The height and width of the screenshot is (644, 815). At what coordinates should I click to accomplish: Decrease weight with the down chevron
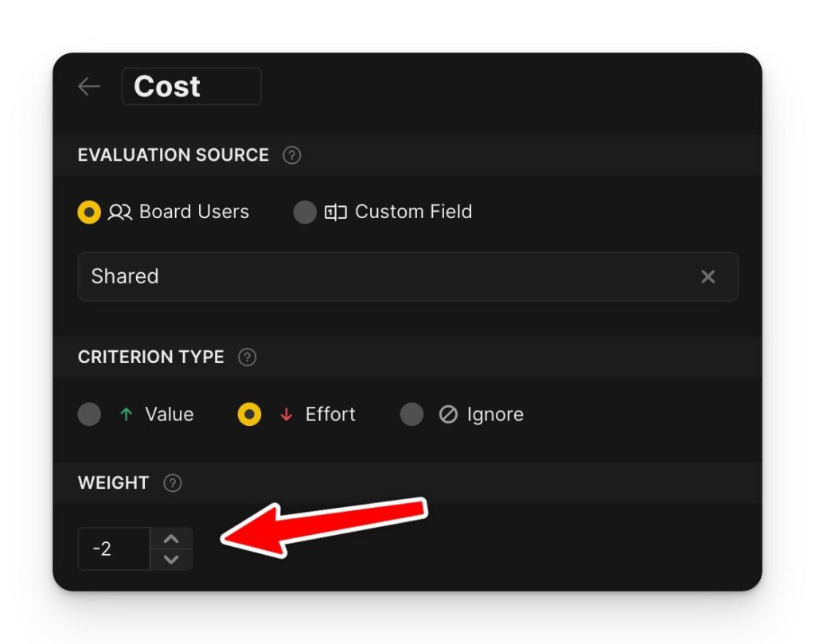click(x=171, y=560)
